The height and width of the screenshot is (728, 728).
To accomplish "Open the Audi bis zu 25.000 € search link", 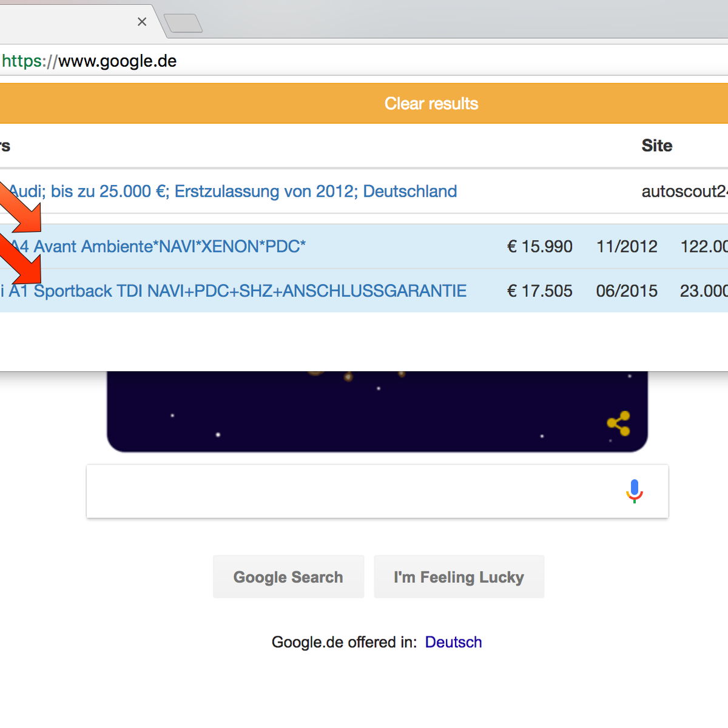I will point(233,192).
